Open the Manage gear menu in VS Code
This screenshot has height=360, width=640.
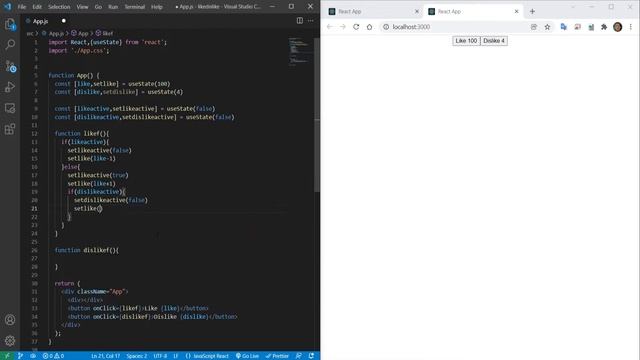tap(10, 340)
